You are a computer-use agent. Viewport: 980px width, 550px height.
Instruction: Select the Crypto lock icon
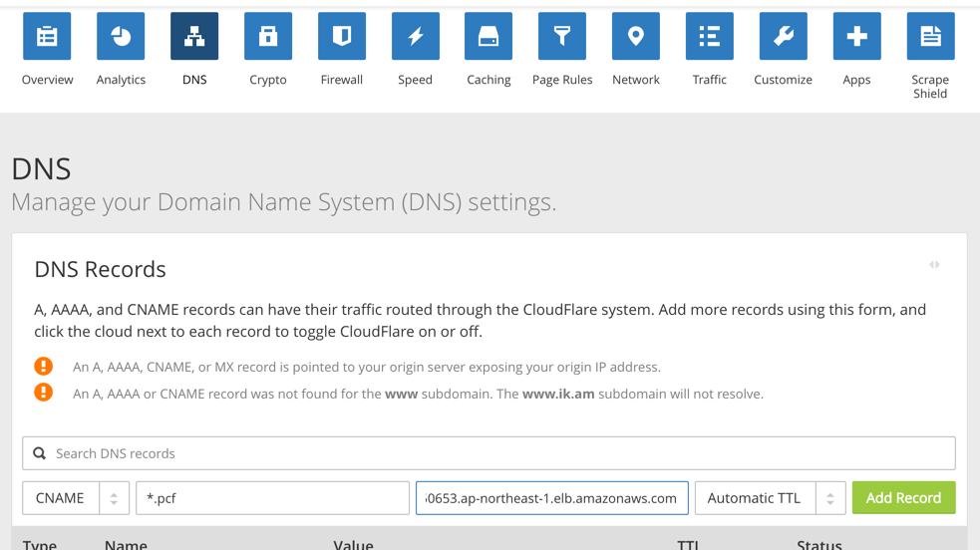(268, 37)
